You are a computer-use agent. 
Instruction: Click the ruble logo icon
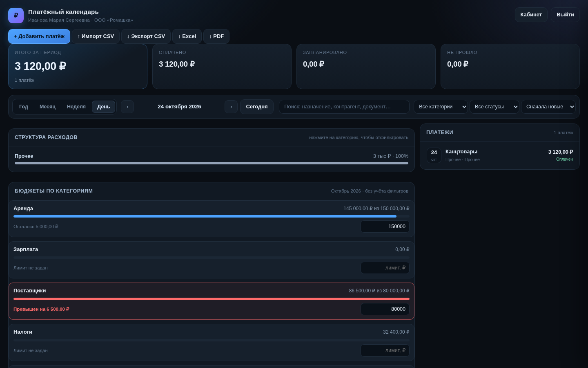(x=16, y=16)
